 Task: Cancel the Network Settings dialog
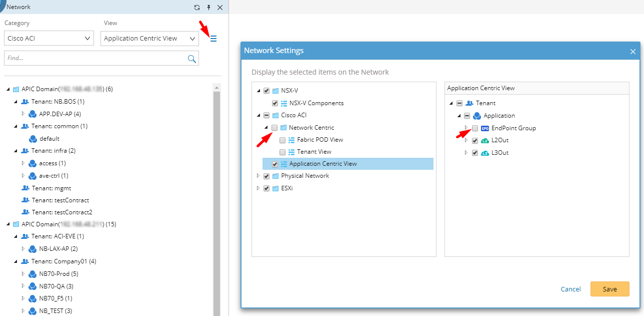point(570,289)
